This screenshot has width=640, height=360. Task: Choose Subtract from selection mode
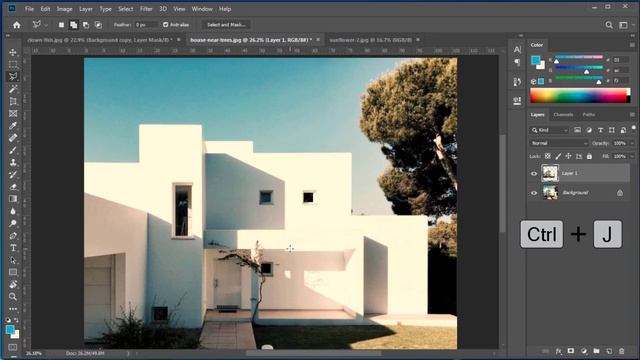click(x=86, y=25)
